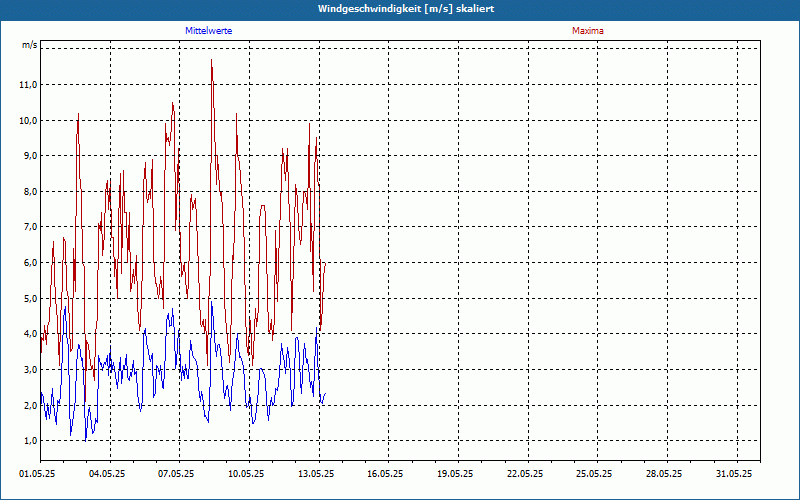The width and height of the screenshot is (800, 500).
Task: Click the 5,0 y-axis value
Action: point(30,298)
